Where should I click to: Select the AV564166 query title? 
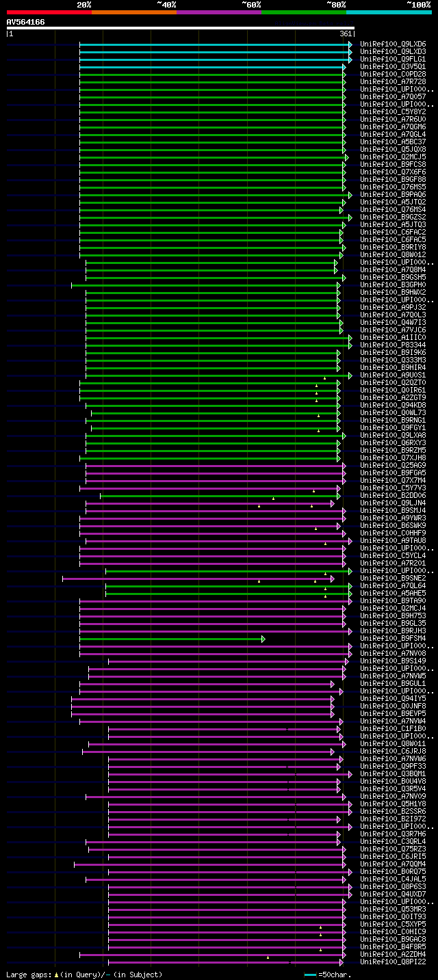[26, 22]
